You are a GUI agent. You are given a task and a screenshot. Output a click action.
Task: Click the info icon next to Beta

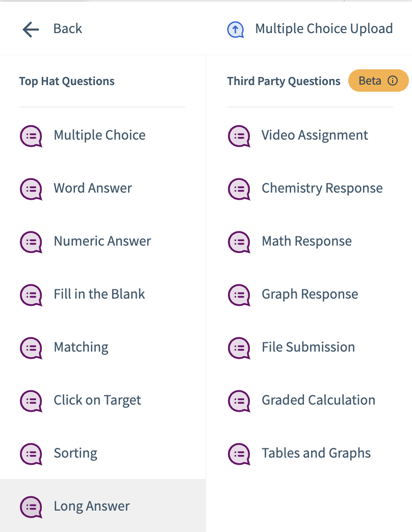[x=392, y=81]
